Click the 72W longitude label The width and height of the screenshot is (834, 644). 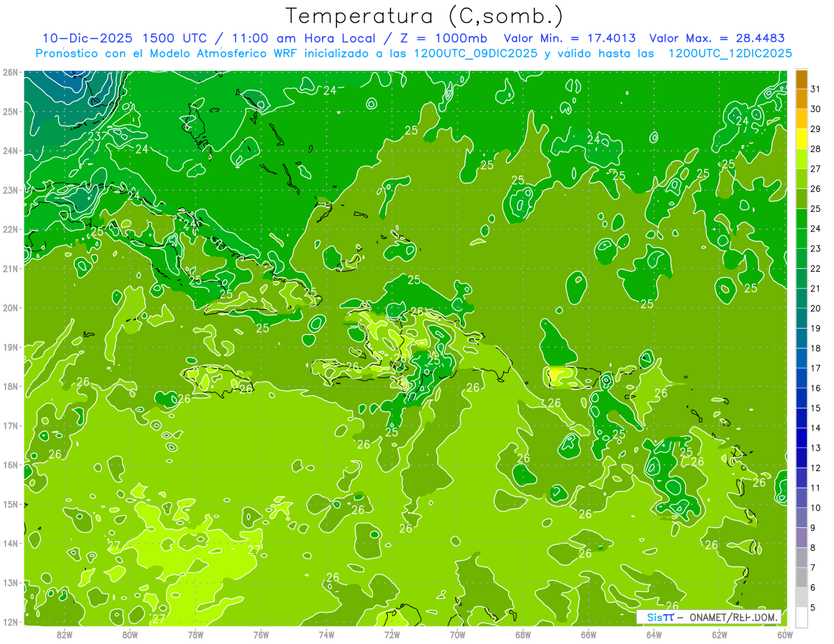392,634
